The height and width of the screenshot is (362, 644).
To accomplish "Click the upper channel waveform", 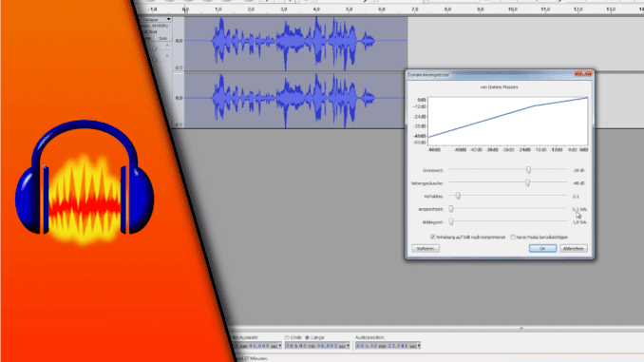I will [295, 44].
